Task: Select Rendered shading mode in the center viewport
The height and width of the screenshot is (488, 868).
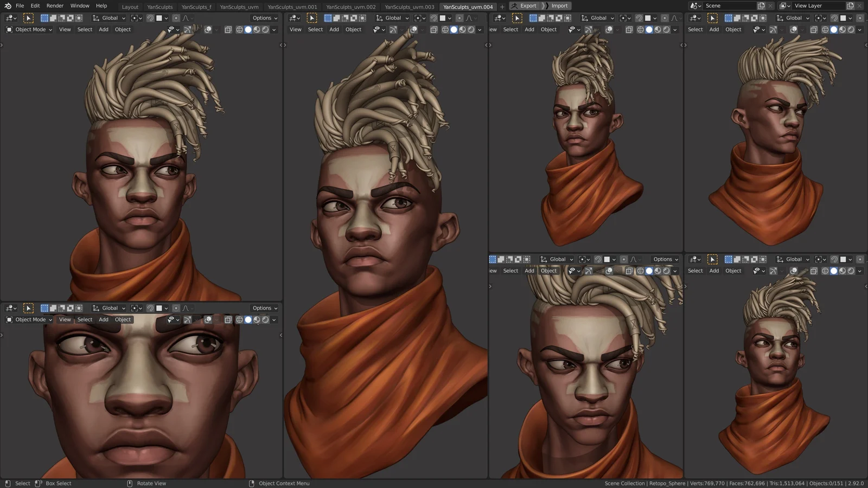Action: tap(471, 29)
